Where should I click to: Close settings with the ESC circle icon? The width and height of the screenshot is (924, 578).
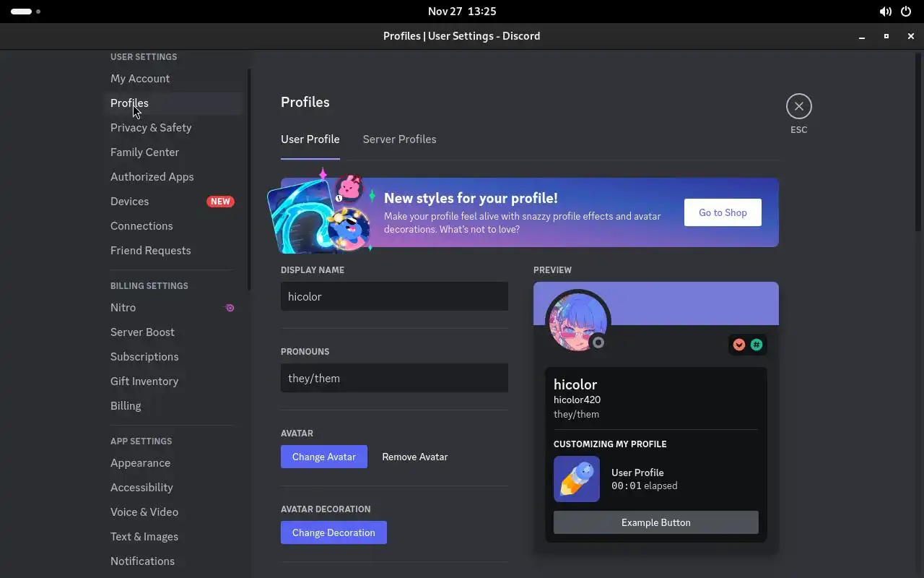pos(798,106)
